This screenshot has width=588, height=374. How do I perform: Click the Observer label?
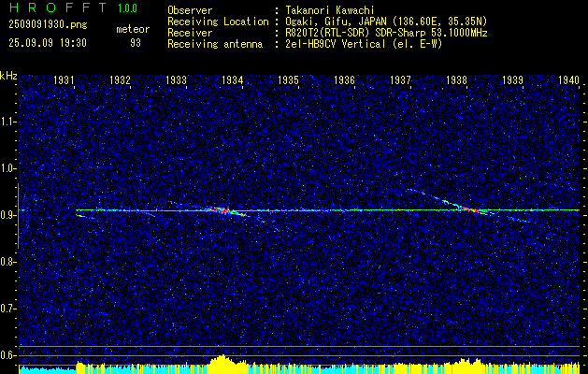(190, 10)
